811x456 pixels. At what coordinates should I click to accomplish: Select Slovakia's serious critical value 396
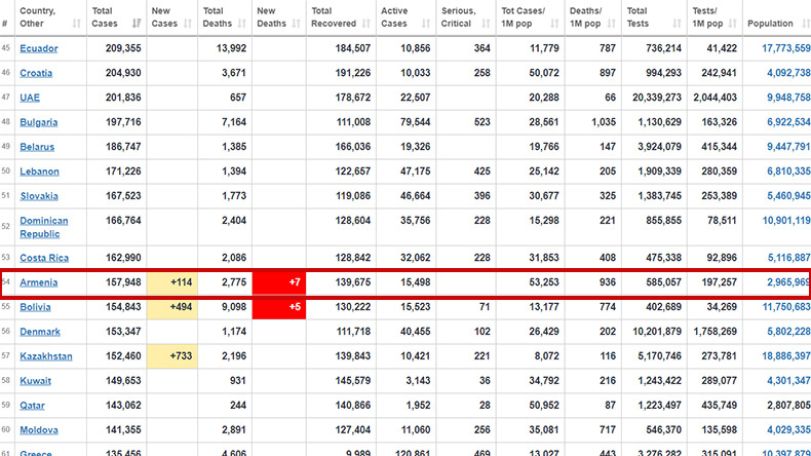pyautogui.click(x=482, y=196)
